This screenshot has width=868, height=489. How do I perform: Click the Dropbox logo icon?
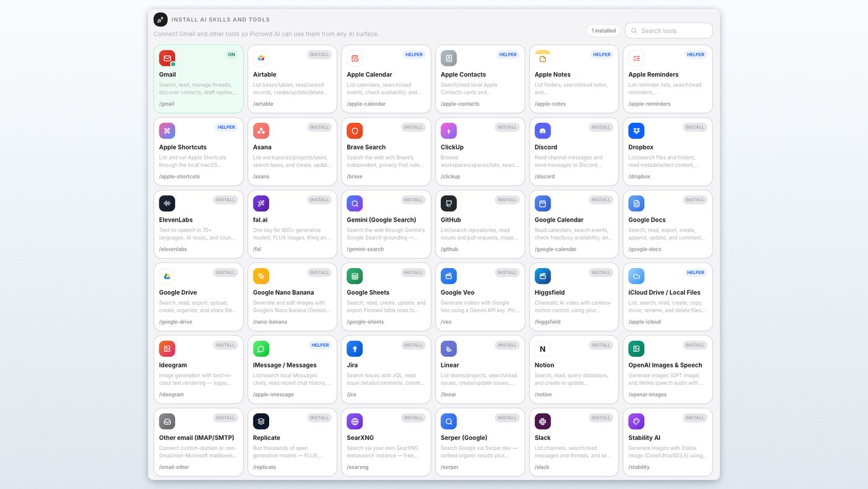(636, 131)
